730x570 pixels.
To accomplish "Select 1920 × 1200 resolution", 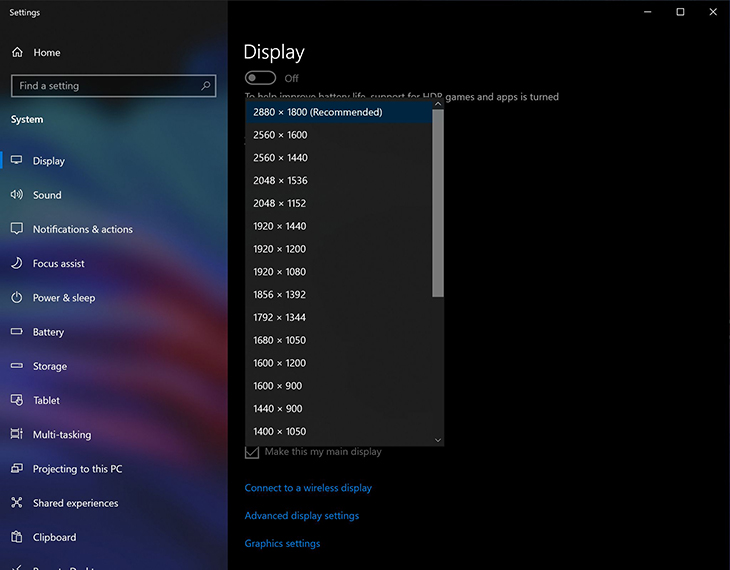I will 339,249.
